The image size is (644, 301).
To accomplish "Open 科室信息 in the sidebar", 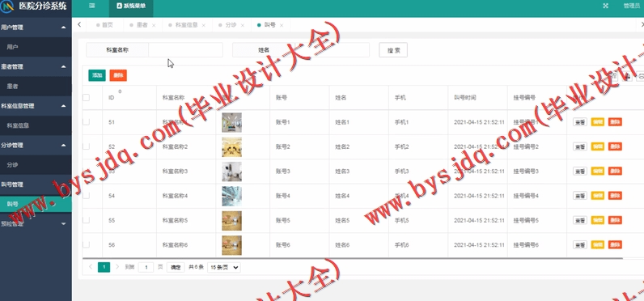I will [x=36, y=125].
